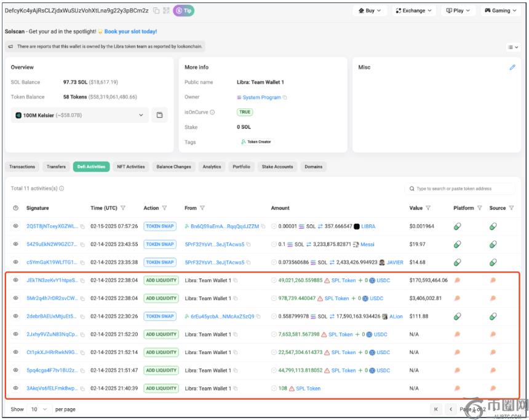The image size is (529, 420).
Task: Click the pencil edit icon in Misc panel
Action: (x=512, y=68)
